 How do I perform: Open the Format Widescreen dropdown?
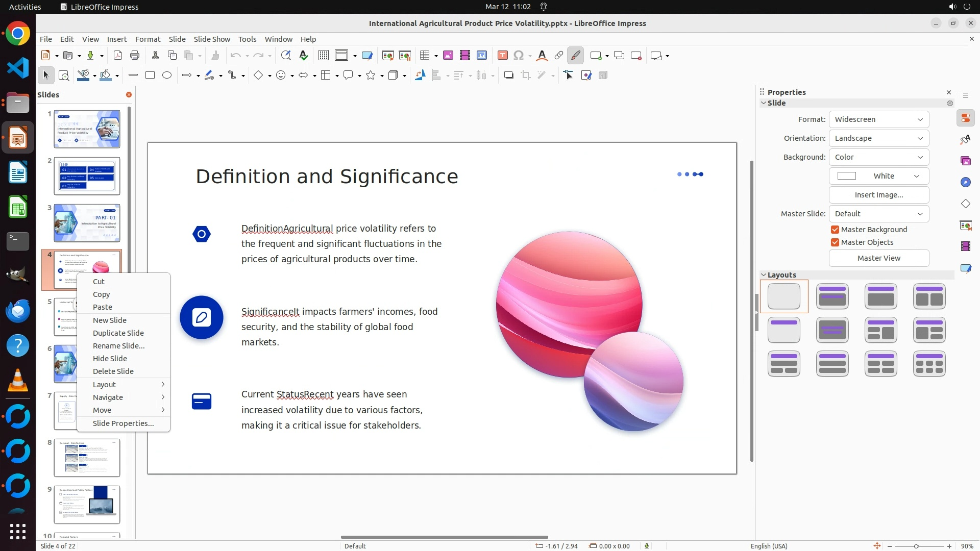(878, 119)
